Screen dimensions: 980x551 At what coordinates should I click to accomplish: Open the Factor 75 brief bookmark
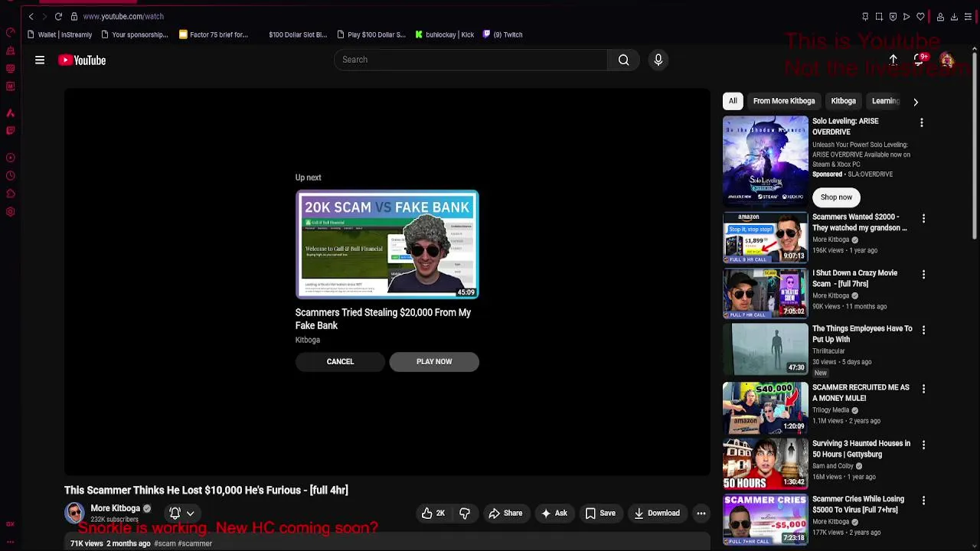coord(214,34)
